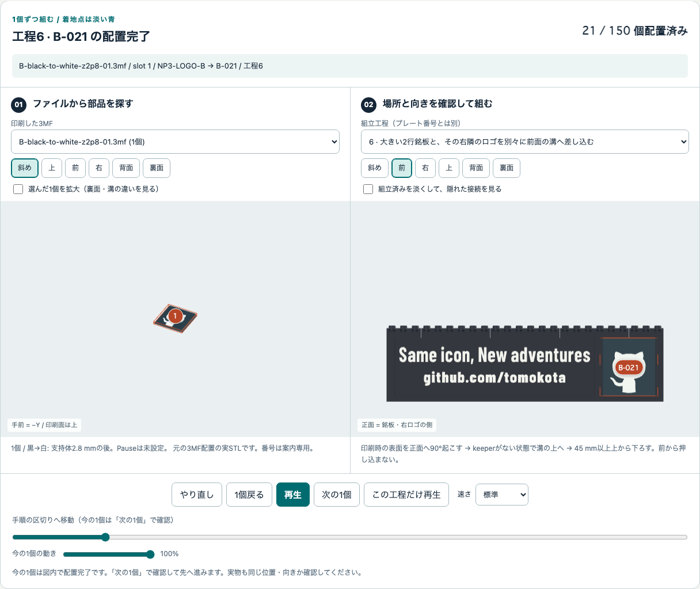
Task: Advance with the 次の1個 button
Action: pyautogui.click(x=337, y=495)
